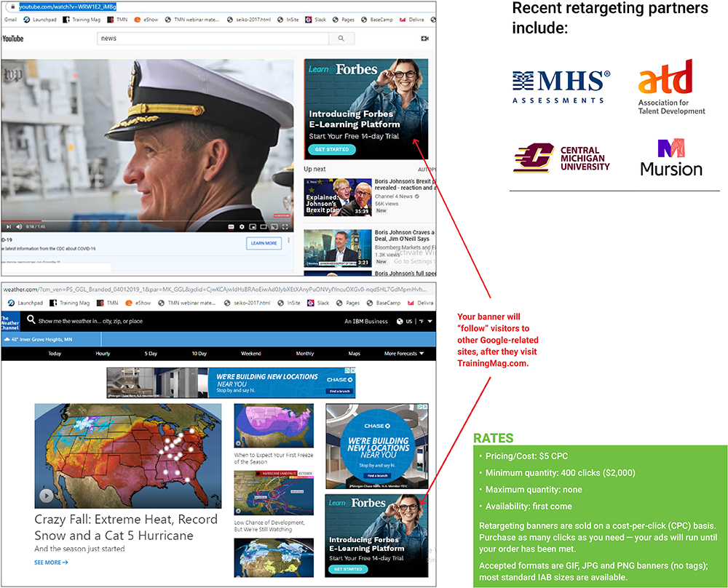Open Launchpad bookmark in the YouTube window

(x=40, y=20)
